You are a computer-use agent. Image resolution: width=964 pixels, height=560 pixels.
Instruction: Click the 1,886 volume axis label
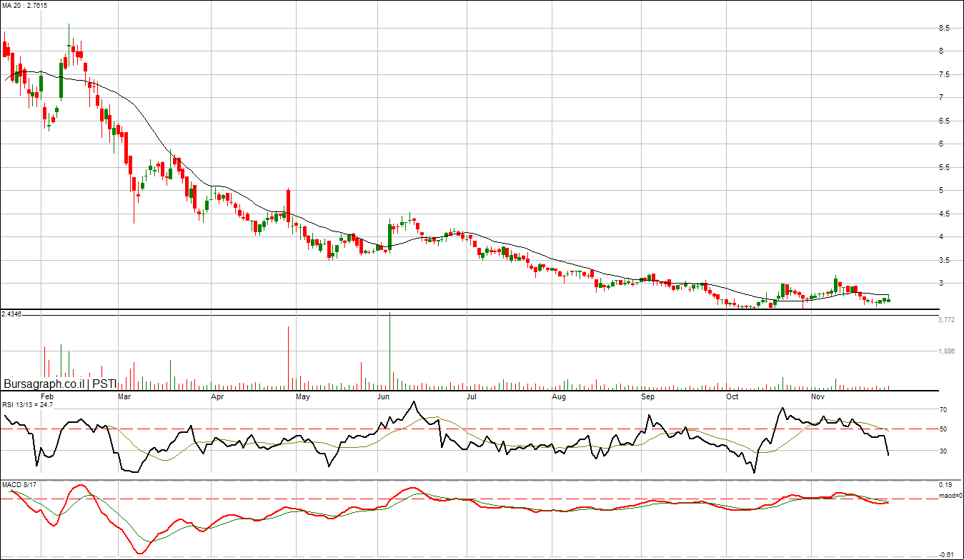(x=946, y=351)
